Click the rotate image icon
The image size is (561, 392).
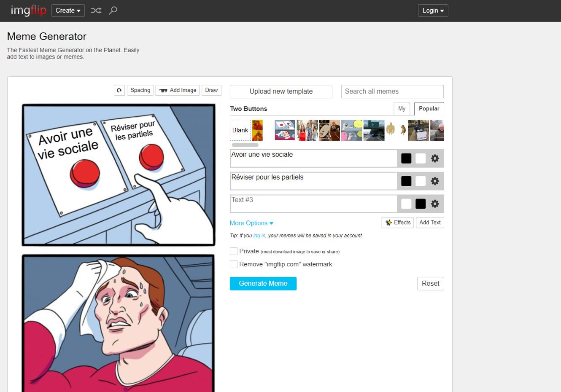coord(119,90)
